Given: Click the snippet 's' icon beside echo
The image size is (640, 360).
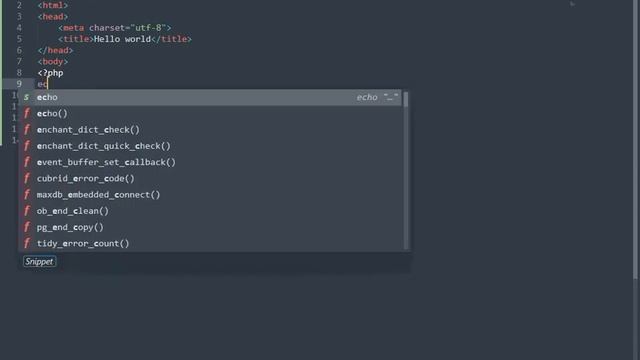Looking at the screenshot, I should pos(27,97).
